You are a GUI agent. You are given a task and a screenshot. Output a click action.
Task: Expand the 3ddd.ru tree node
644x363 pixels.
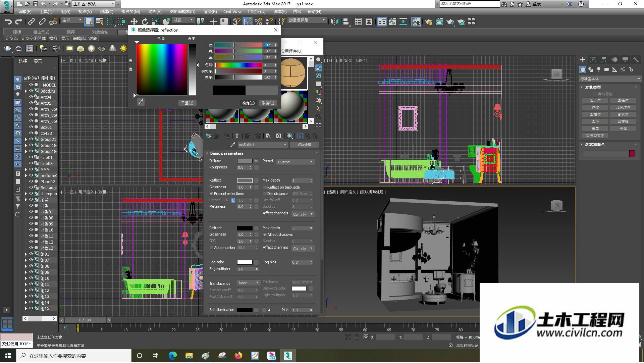(26, 91)
